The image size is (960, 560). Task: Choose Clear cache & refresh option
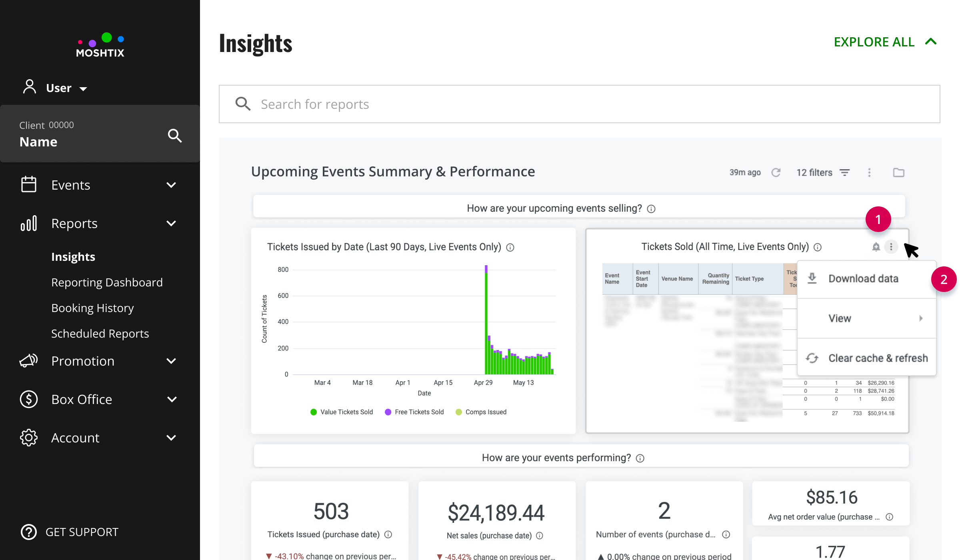point(866,358)
